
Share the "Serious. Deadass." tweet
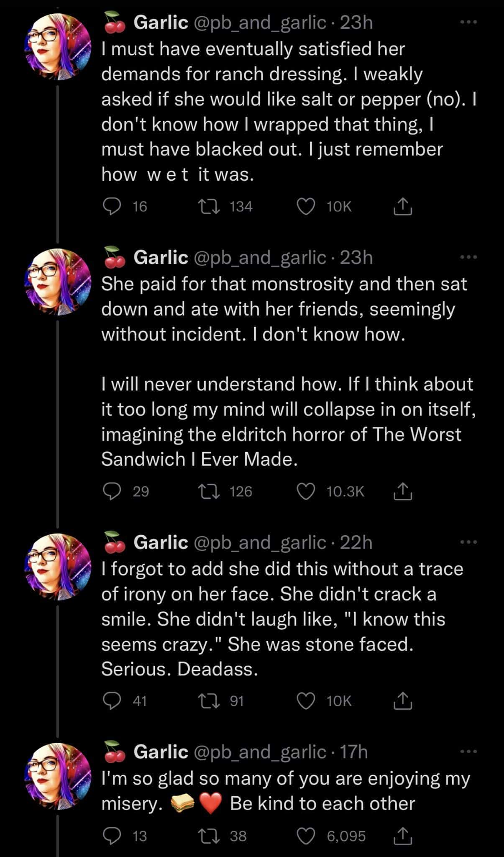pyautogui.click(x=403, y=700)
